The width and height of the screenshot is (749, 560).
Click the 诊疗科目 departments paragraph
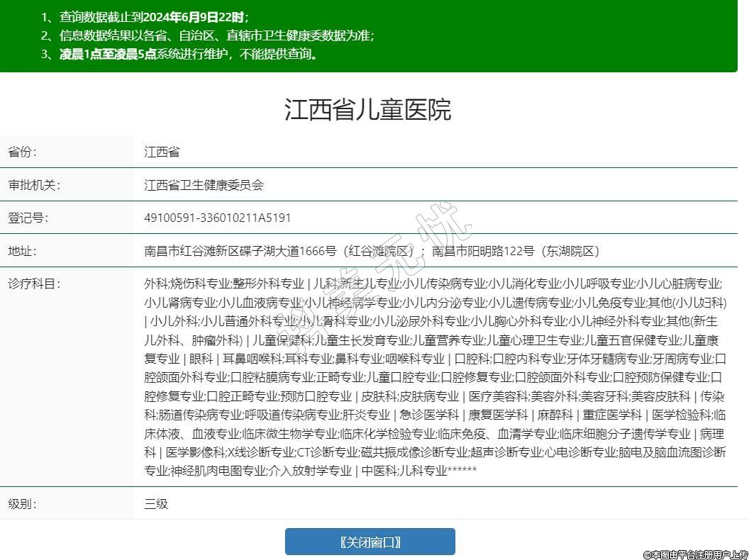434,376
